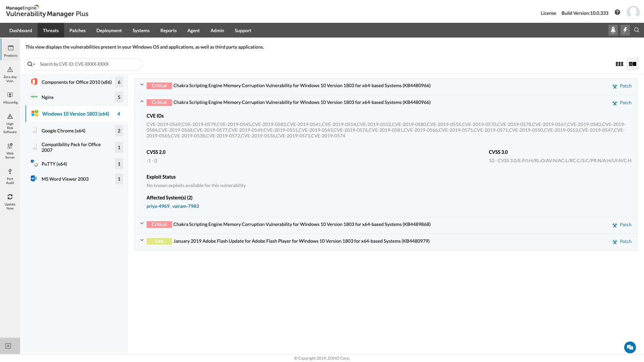Patch the Adobe Flash KB4480979 update
Viewport: 644px width, 362px height.
(622, 241)
